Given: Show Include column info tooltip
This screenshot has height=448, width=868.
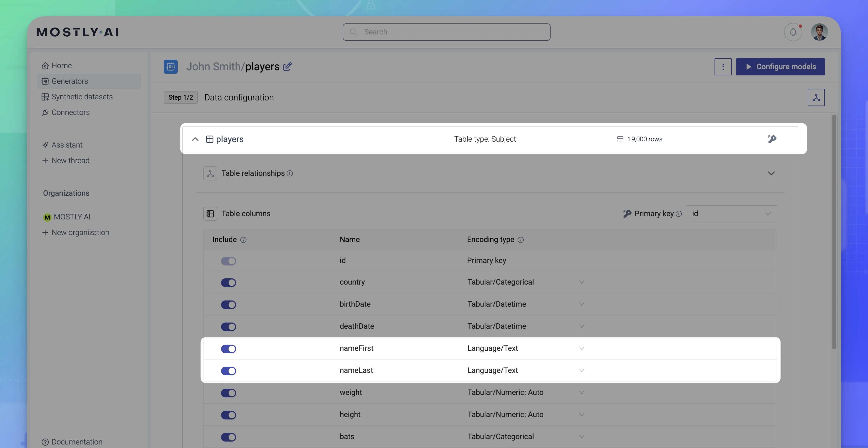Looking at the screenshot, I should (x=243, y=240).
